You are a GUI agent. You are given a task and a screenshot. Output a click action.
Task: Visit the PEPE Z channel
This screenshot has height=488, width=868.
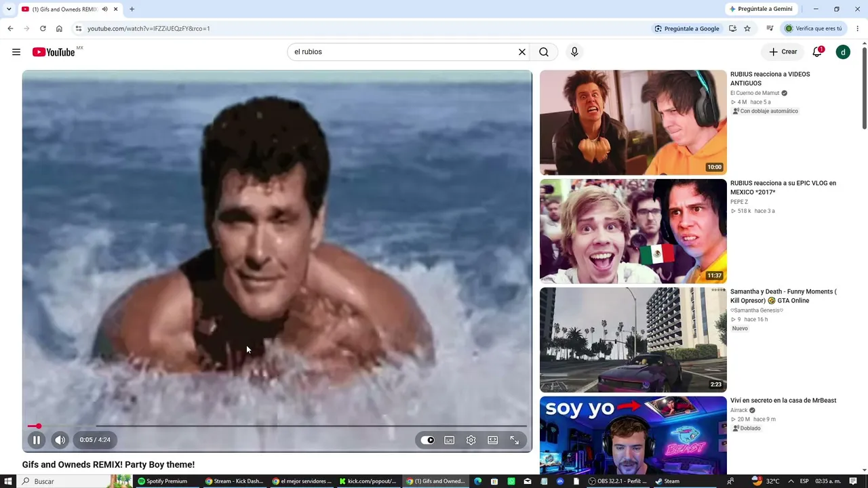point(739,202)
